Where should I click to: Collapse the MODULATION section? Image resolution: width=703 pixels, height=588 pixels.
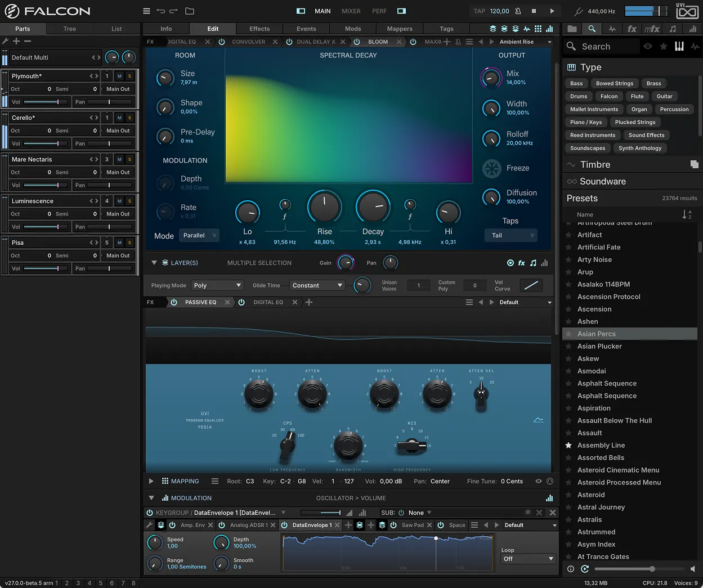point(151,498)
